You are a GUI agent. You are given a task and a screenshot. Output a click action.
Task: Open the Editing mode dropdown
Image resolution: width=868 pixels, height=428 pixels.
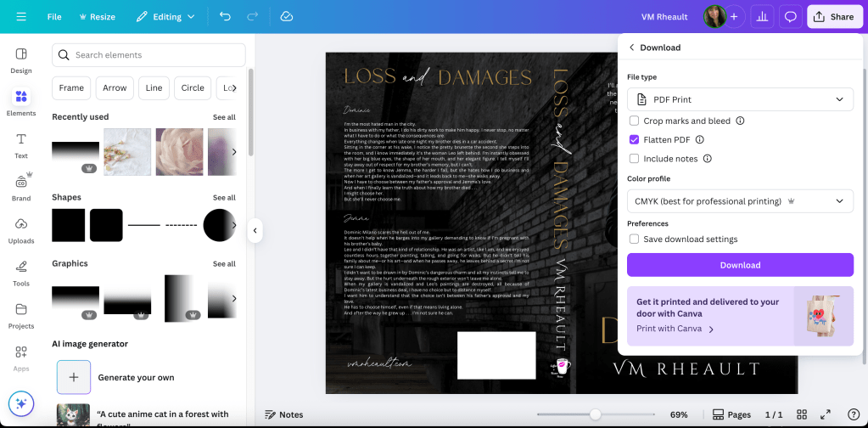pos(165,16)
